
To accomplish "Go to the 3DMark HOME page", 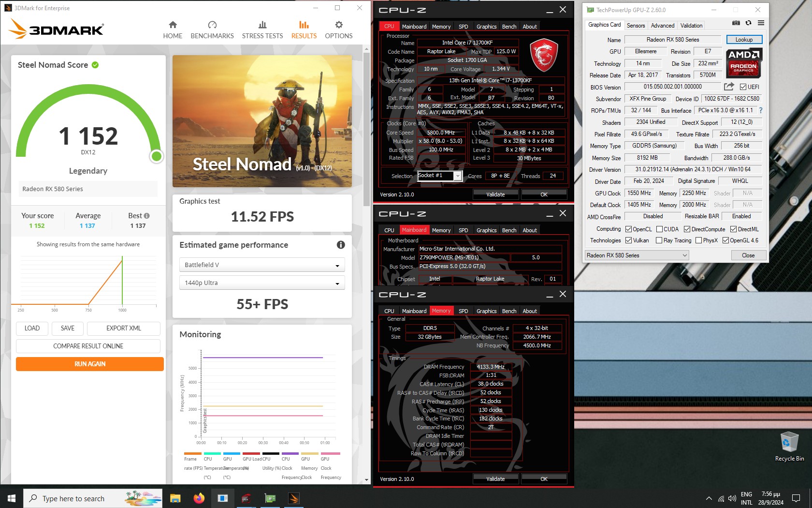I will 173,30.
